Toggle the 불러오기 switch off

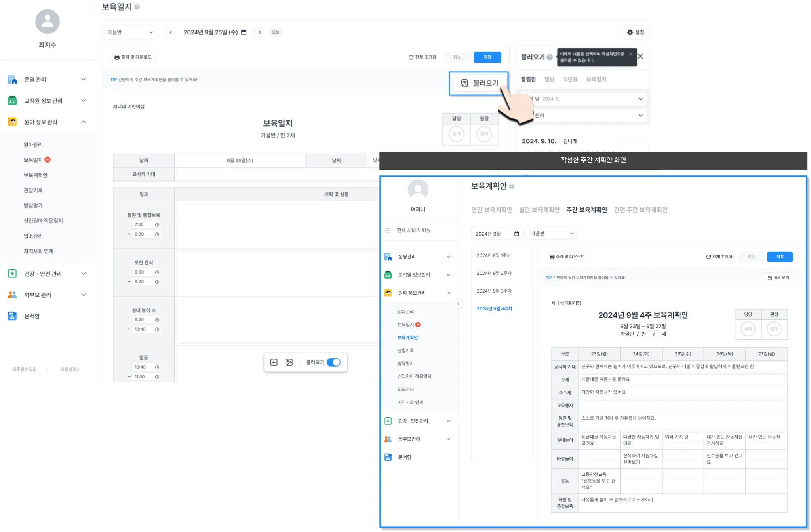pos(333,362)
